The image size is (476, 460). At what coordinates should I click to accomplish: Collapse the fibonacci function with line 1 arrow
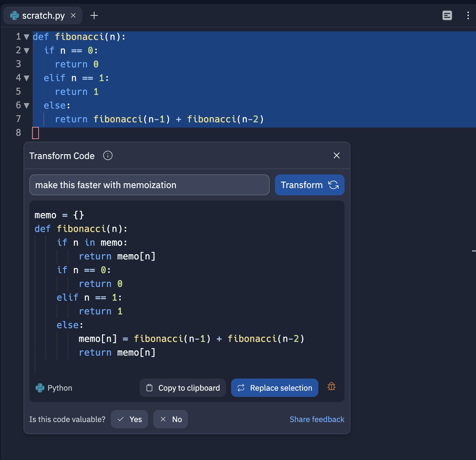(x=26, y=37)
